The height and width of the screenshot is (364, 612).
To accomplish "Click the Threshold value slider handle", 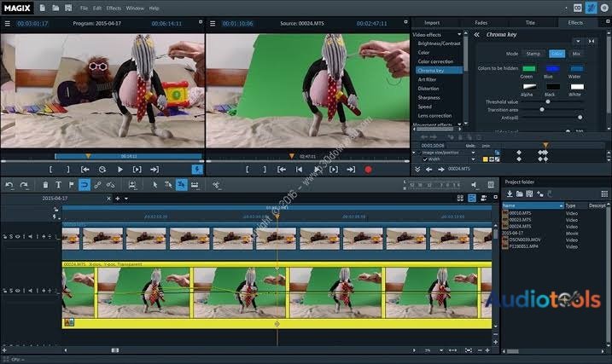I will [548, 101].
